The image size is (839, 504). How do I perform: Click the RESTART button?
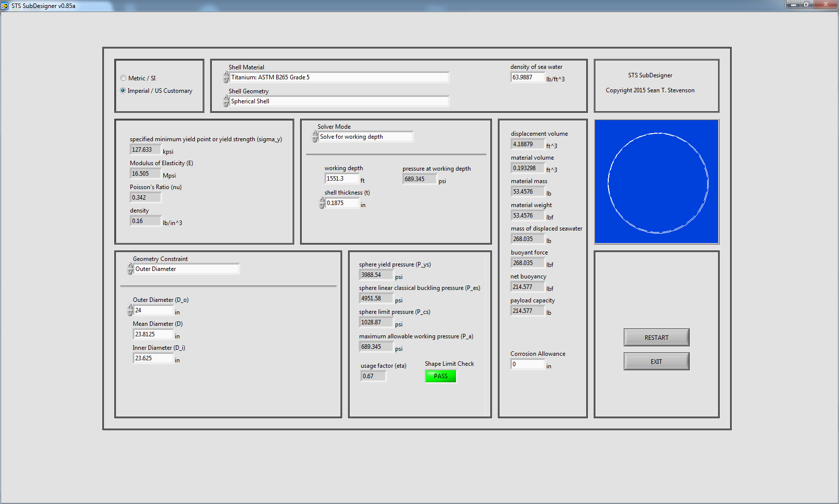656,337
